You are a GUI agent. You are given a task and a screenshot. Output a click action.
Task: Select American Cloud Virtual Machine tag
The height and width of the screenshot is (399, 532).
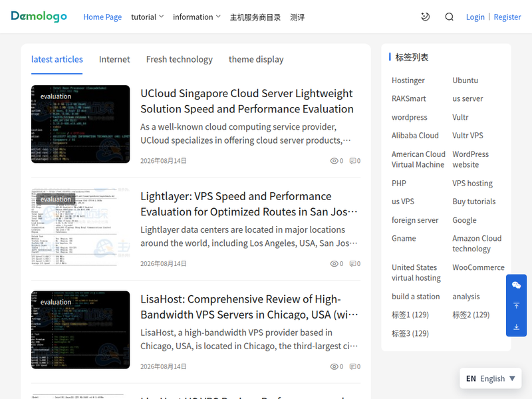418,160
